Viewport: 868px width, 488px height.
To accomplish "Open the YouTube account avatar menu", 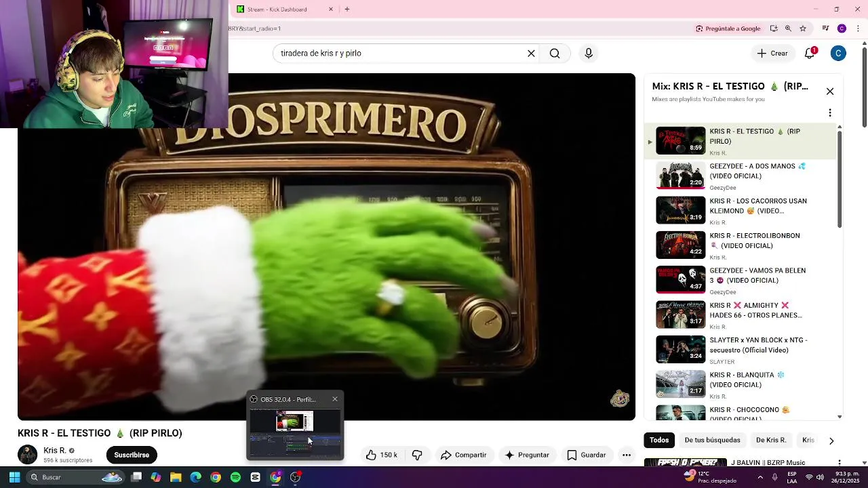I will (x=838, y=54).
